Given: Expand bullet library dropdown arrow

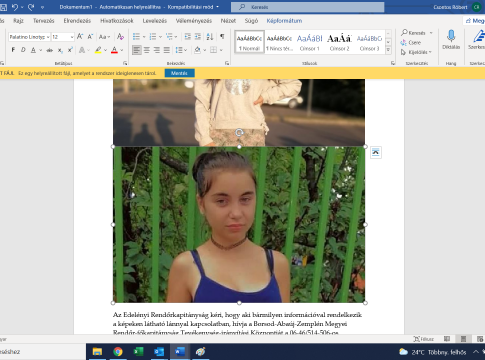Looking at the screenshot, I should 144,37.
